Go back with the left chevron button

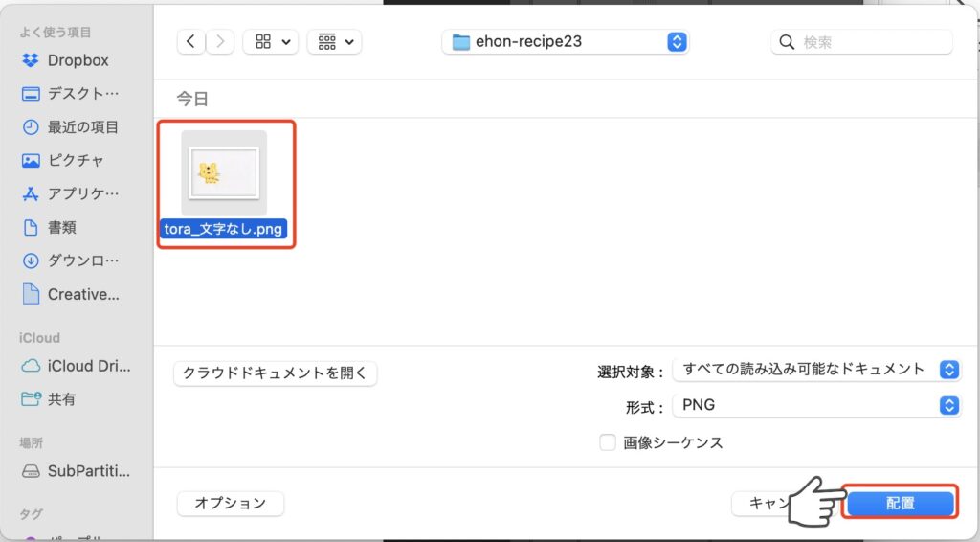tap(191, 41)
